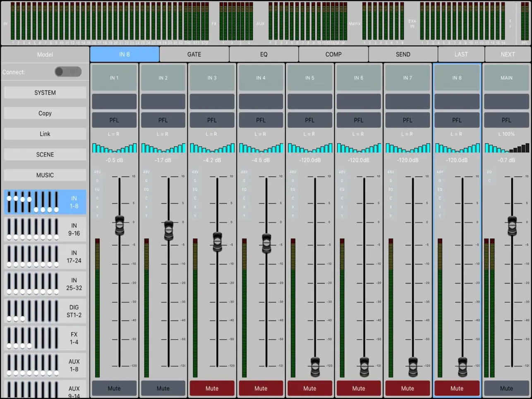Click the Link button
Screen dimensions: 532x399
point(45,134)
